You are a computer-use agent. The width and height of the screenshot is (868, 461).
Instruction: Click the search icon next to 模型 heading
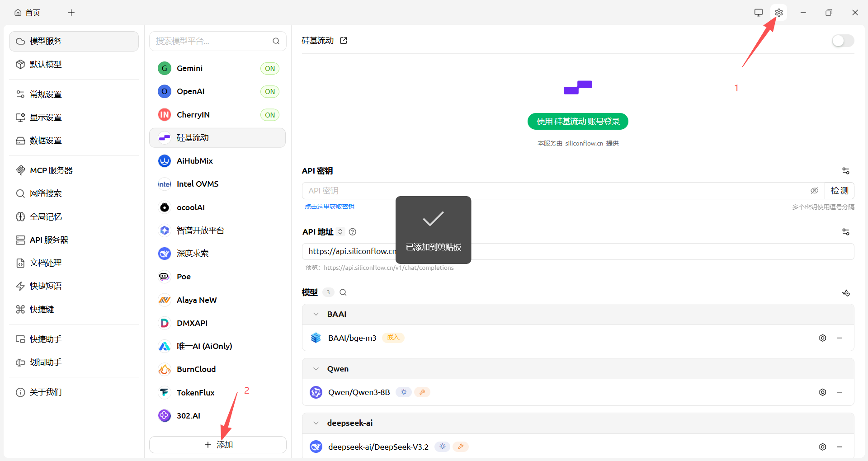pos(343,292)
